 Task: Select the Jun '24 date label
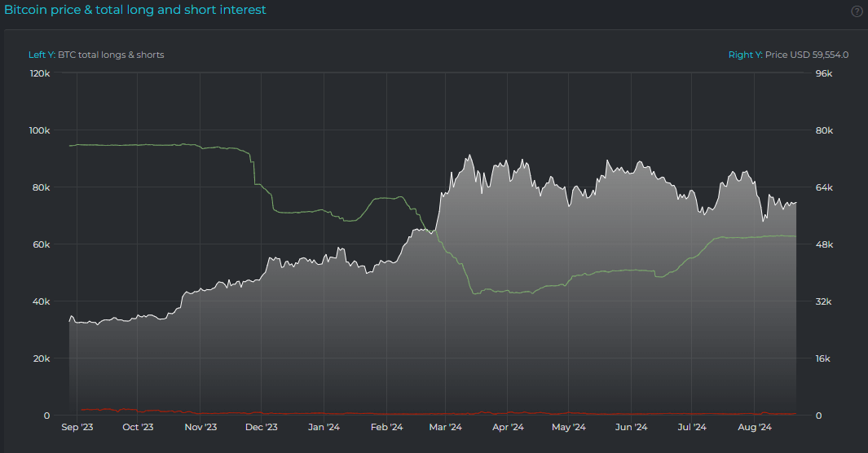[631, 427]
